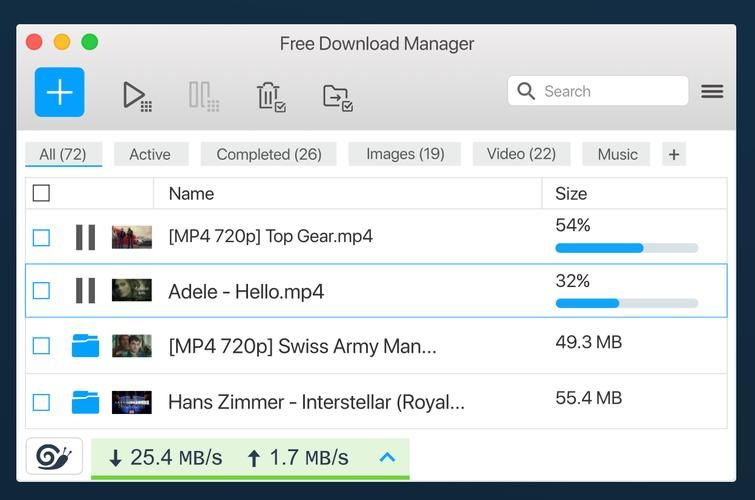The height and width of the screenshot is (500, 755).
Task: Open the Completed (26) tab
Action: [x=269, y=154]
